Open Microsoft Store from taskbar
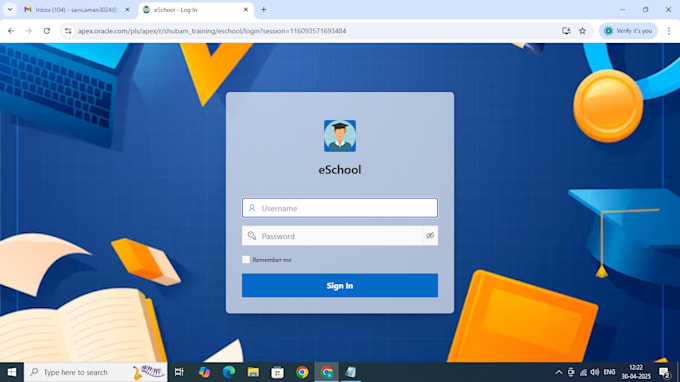 278,372
